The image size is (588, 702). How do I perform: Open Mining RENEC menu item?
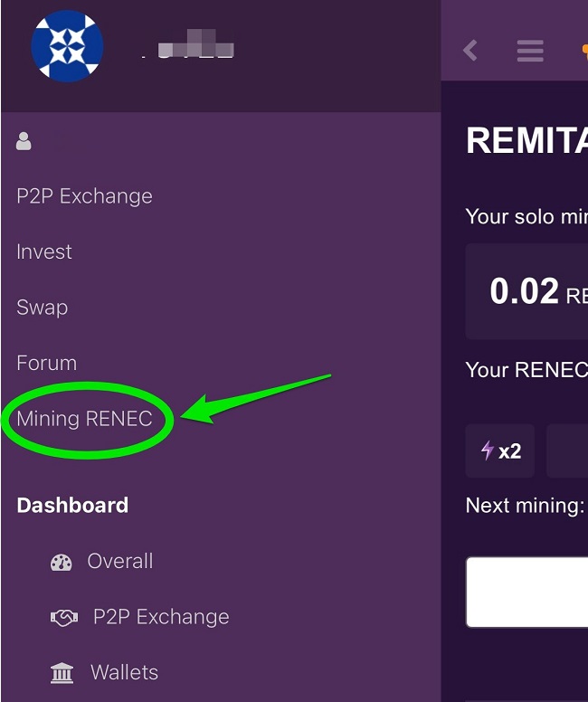(84, 419)
